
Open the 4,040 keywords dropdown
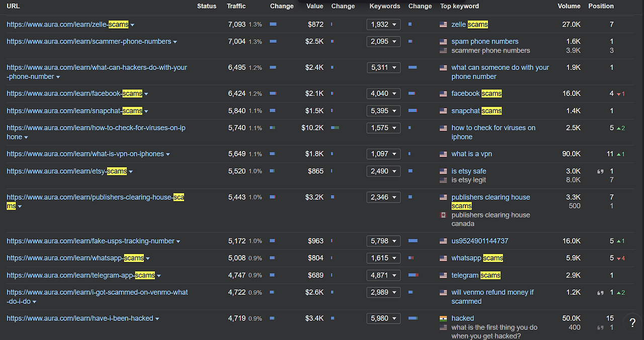coord(383,94)
